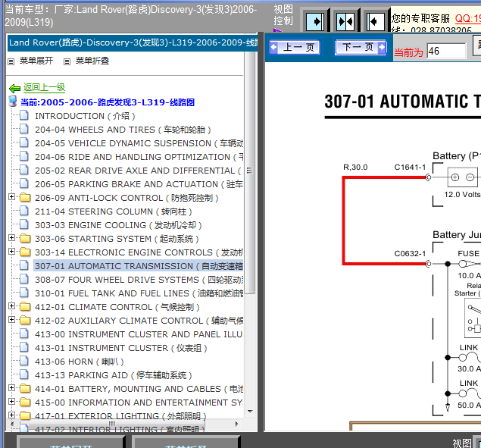Click folder icon of 415-00 INFORMATION AND ENTERTAINMENT

click(x=25, y=402)
